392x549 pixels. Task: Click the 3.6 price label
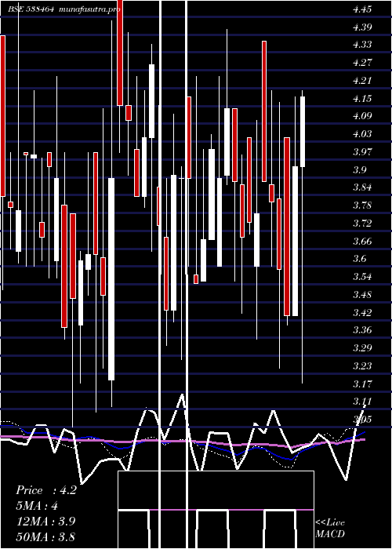(x=359, y=259)
